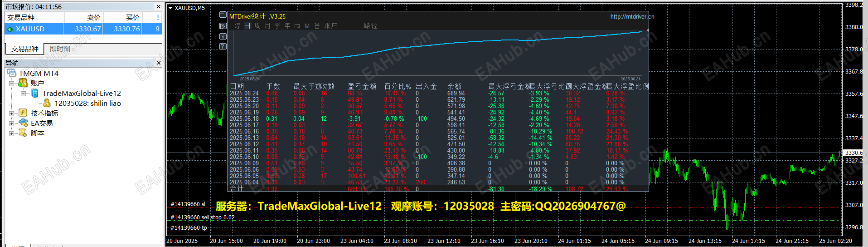Click the 出入金 column header
Screen dimensions: 868x247
[x=427, y=86]
